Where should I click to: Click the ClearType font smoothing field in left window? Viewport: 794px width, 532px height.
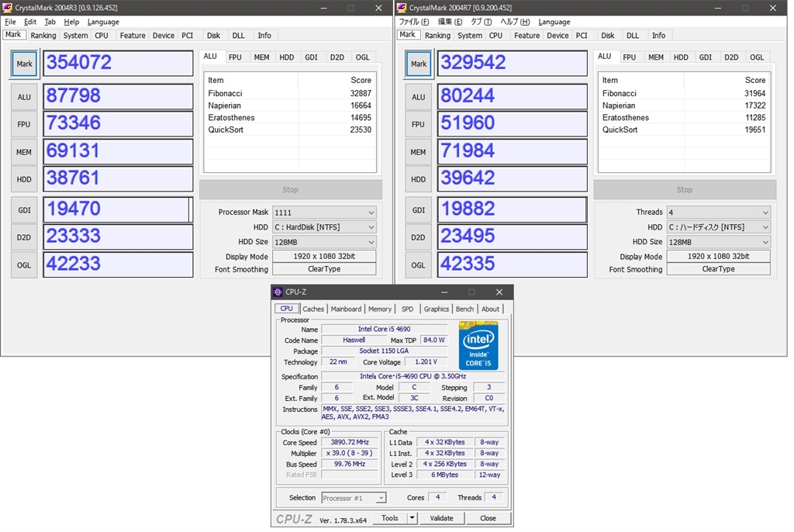point(324,269)
